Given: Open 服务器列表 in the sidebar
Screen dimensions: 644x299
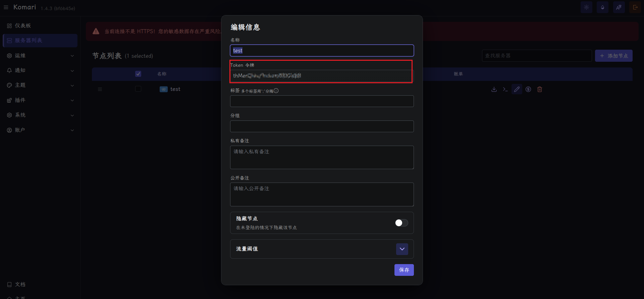Looking at the screenshot, I should [x=40, y=41].
